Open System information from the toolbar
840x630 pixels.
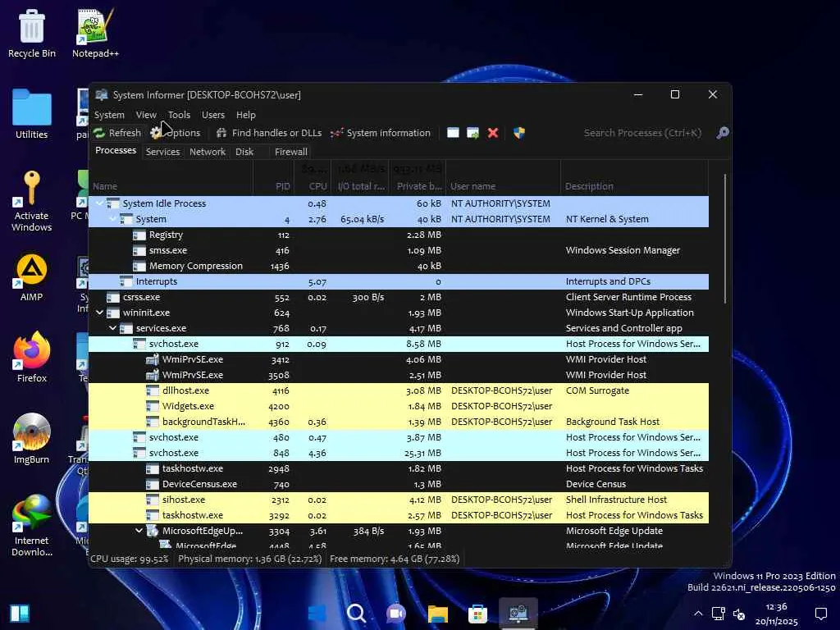[381, 133]
